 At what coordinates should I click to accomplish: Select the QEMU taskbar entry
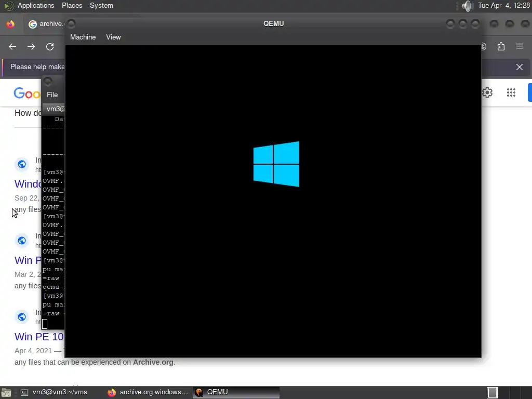(x=236, y=392)
